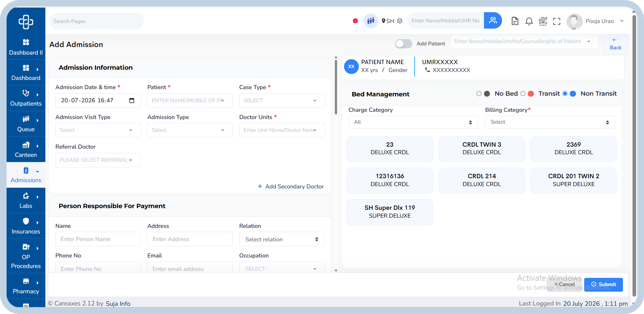The height and width of the screenshot is (314, 644).
Task: Click the Enter Address field
Action: coord(190,239)
